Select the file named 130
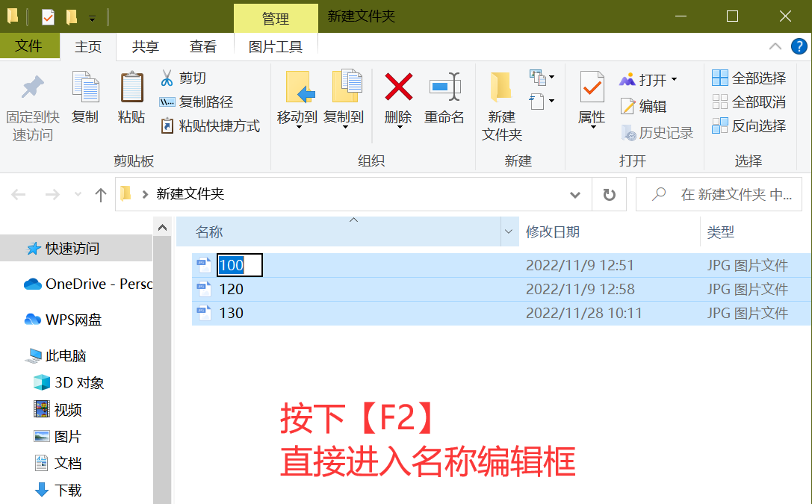The image size is (812, 504). [232, 313]
